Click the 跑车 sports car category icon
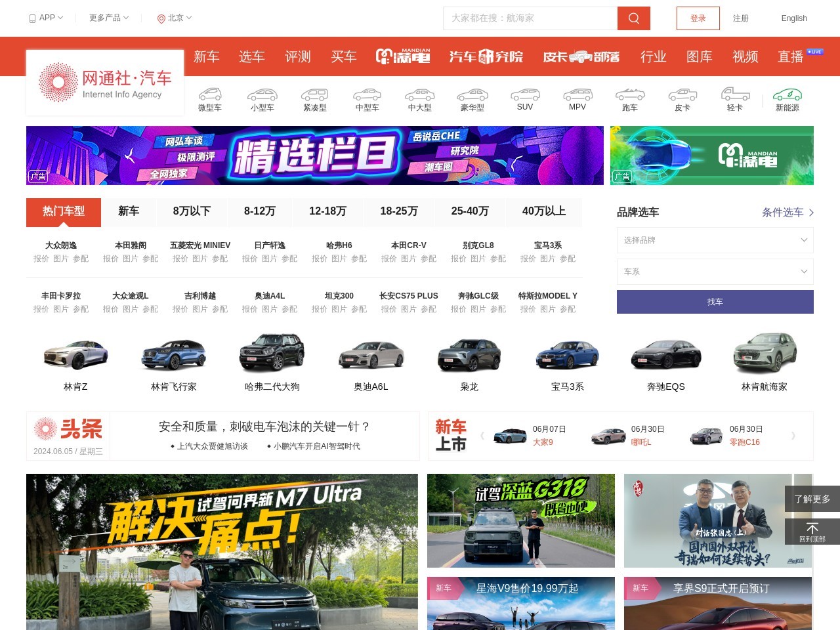This screenshot has height=630, width=840. click(629, 95)
